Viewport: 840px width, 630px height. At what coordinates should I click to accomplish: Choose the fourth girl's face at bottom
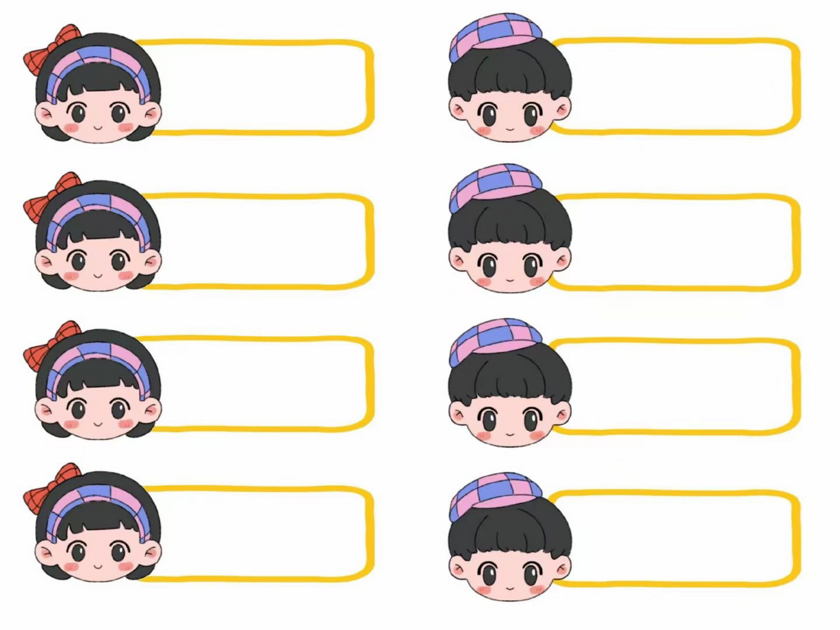[93, 523]
